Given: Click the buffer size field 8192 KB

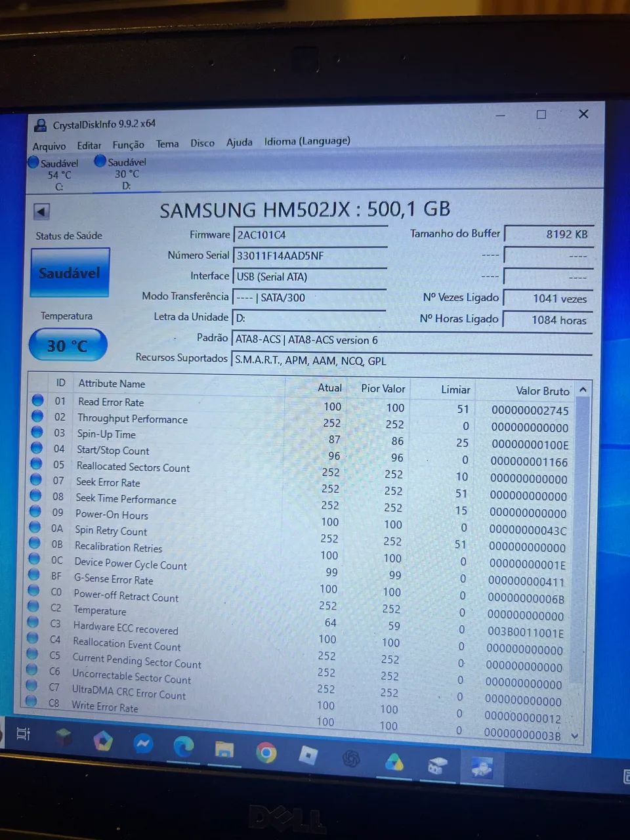Looking at the screenshot, I should [x=549, y=234].
